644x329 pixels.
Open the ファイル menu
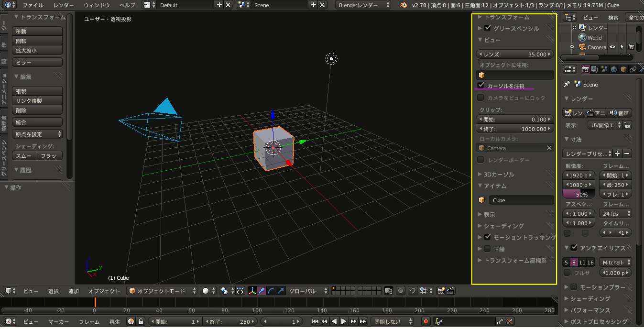[33, 5]
